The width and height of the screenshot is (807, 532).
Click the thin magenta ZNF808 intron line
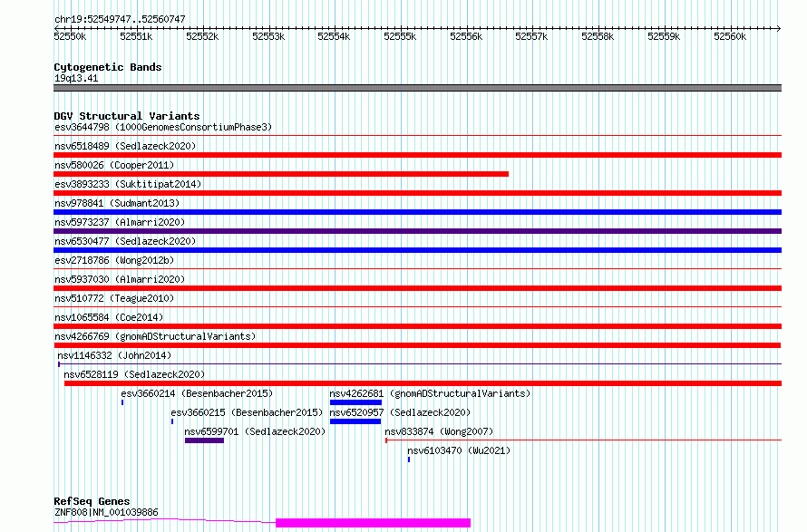click(165, 520)
